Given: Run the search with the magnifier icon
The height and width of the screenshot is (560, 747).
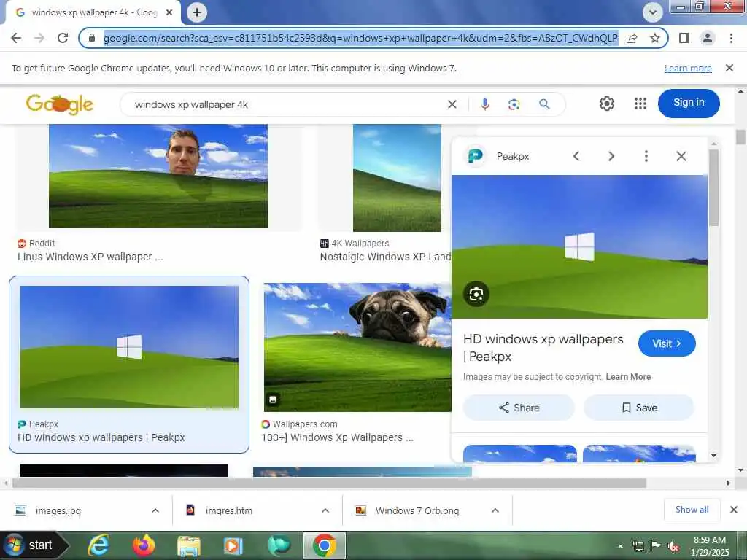Looking at the screenshot, I should 544,104.
